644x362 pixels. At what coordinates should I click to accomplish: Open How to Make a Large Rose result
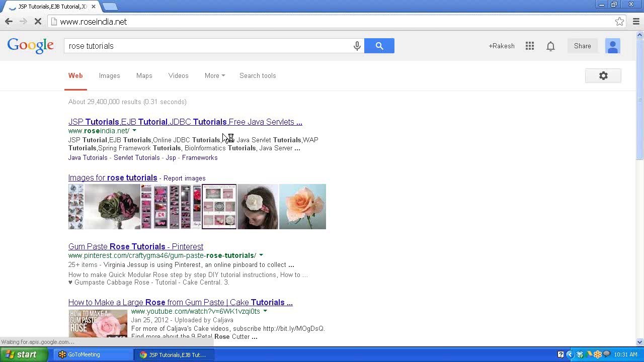[x=180, y=302]
